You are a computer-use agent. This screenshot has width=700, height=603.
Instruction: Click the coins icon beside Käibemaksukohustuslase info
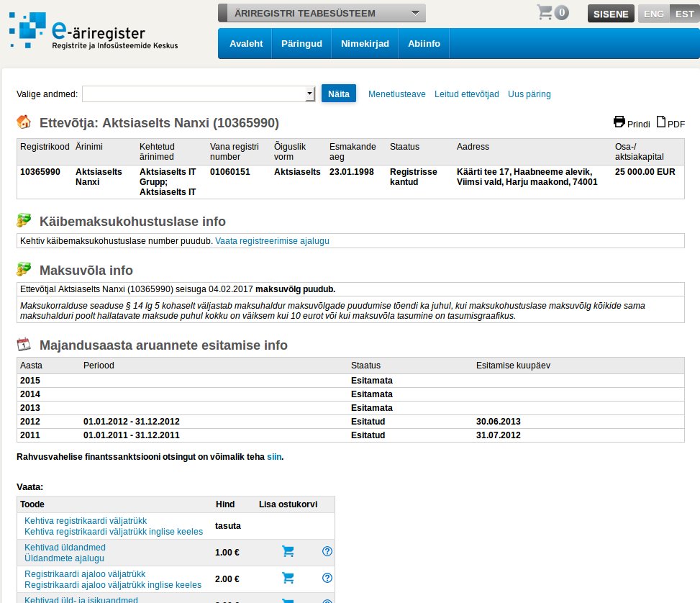[x=24, y=220]
